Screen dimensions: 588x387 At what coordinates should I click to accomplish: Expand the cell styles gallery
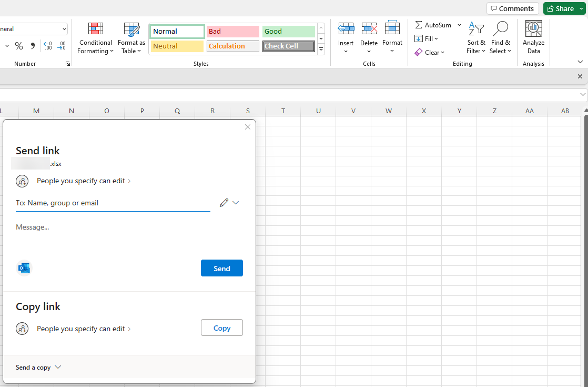click(321, 49)
